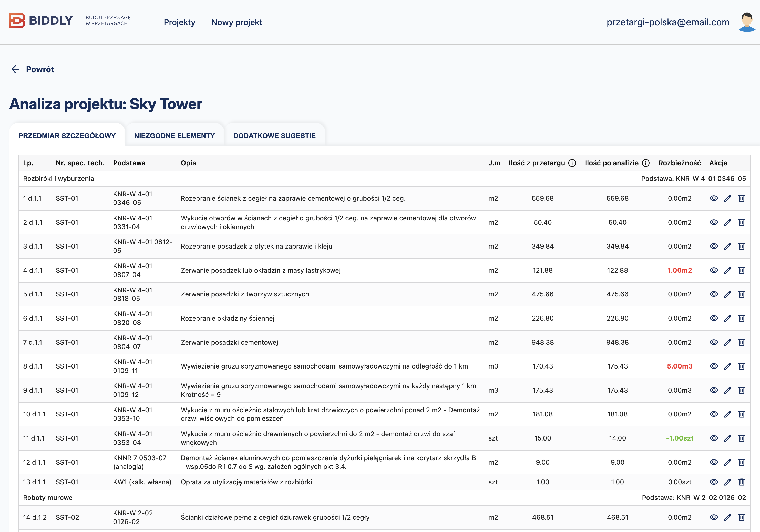
Task: Select the Przedmiar Szczegółowy tab
Action: click(67, 135)
